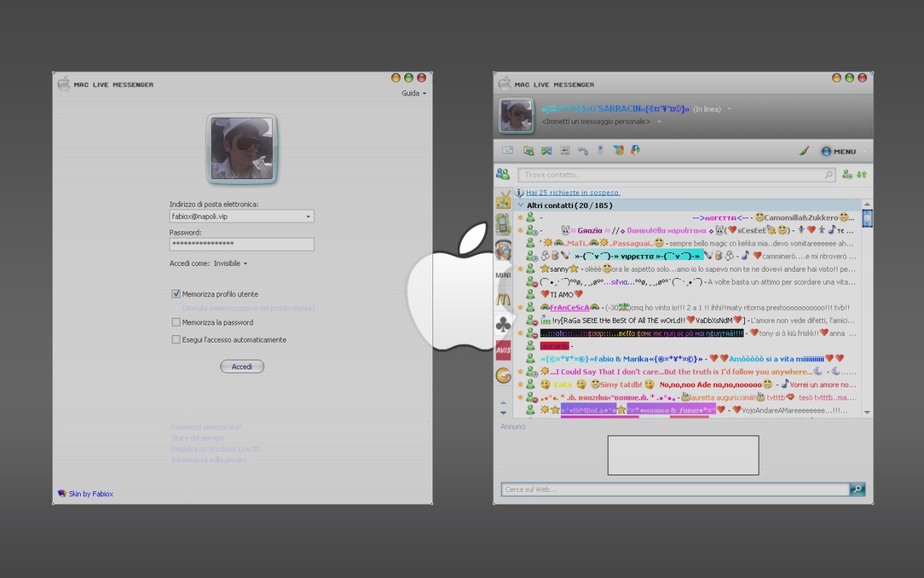Open the McDonald's sidebar tab
Screen dimensions: 924x578
(503, 300)
